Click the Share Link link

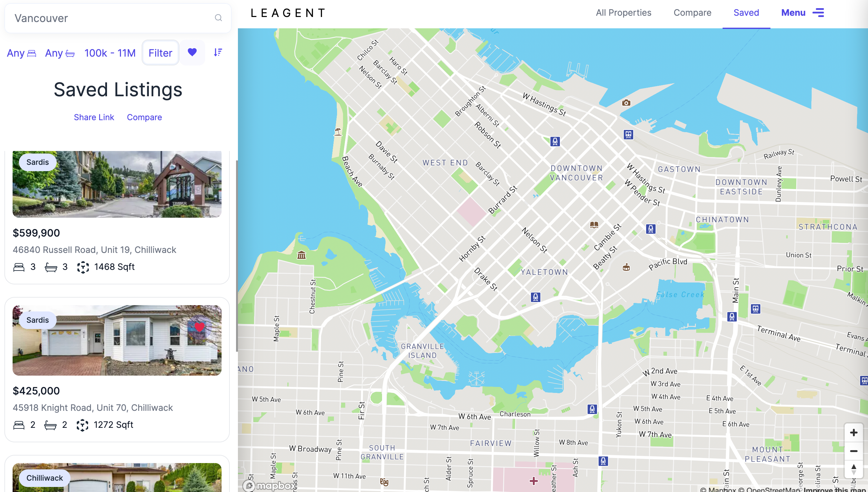click(x=94, y=117)
